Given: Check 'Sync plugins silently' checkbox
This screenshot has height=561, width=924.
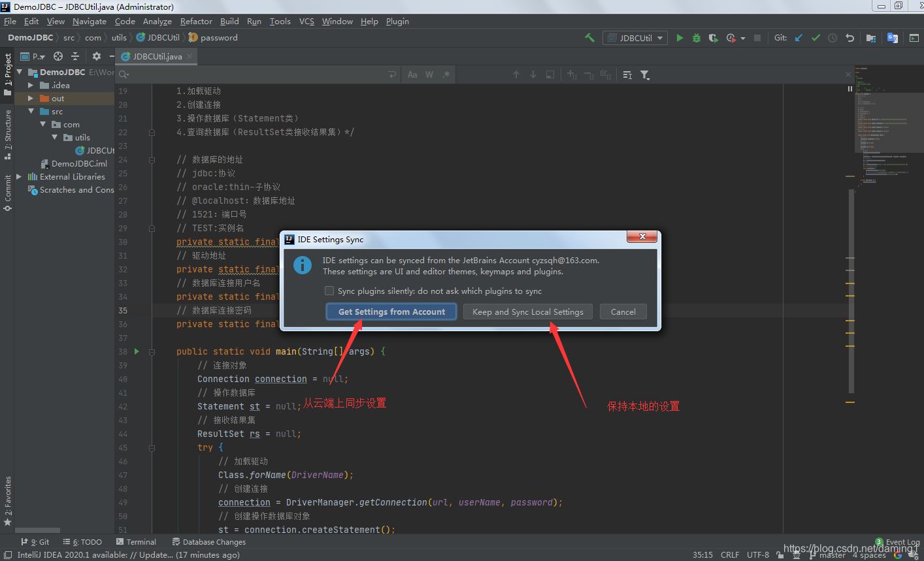Looking at the screenshot, I should pyautogui.click(x=329, y=291).
